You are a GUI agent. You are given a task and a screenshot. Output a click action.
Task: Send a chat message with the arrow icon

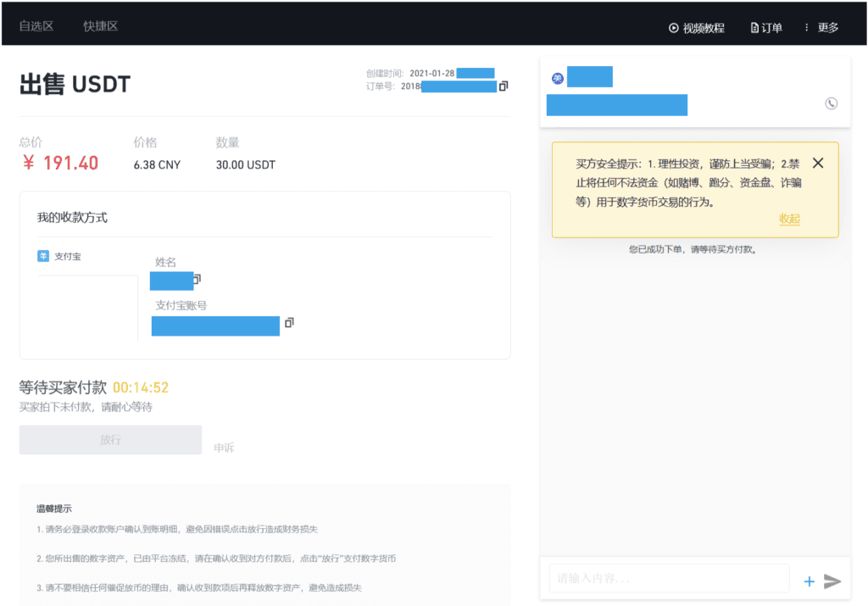[832, 581]
